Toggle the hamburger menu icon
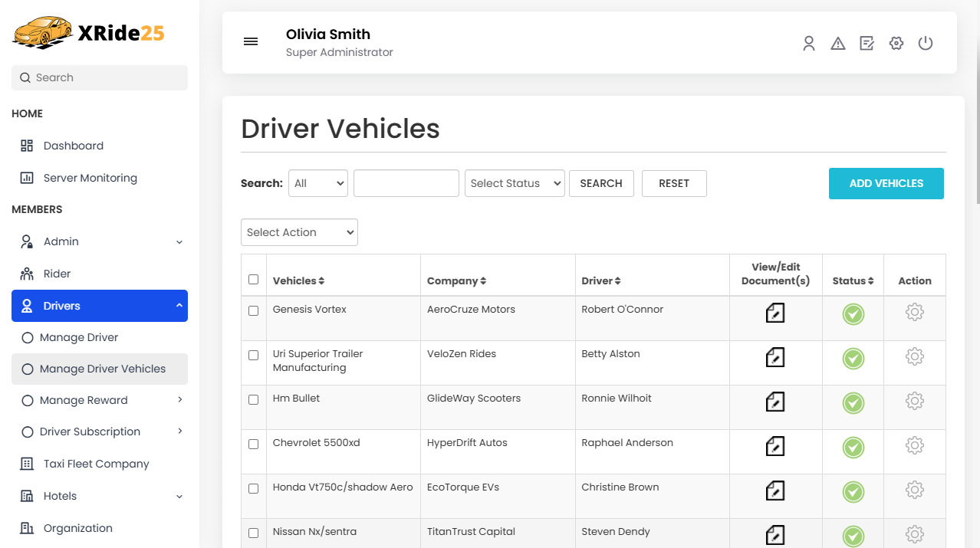The image size is (980, 548). pos(251,41)
